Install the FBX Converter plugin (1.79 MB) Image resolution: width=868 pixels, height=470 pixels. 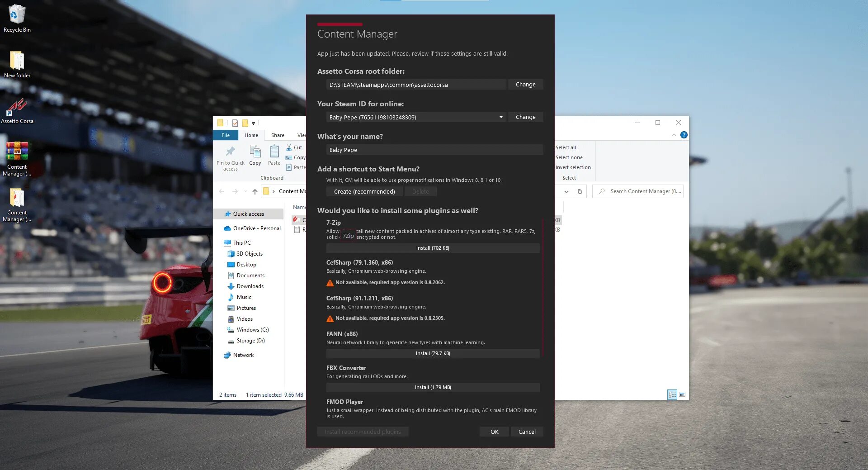pos(433,387)
